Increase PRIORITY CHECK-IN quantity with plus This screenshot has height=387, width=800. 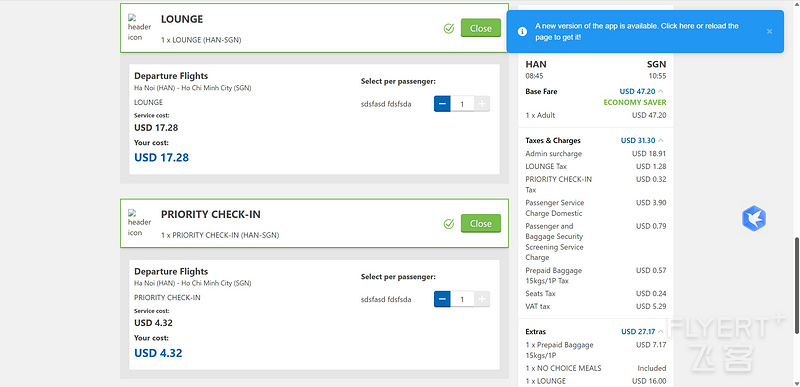pos(482,299)
